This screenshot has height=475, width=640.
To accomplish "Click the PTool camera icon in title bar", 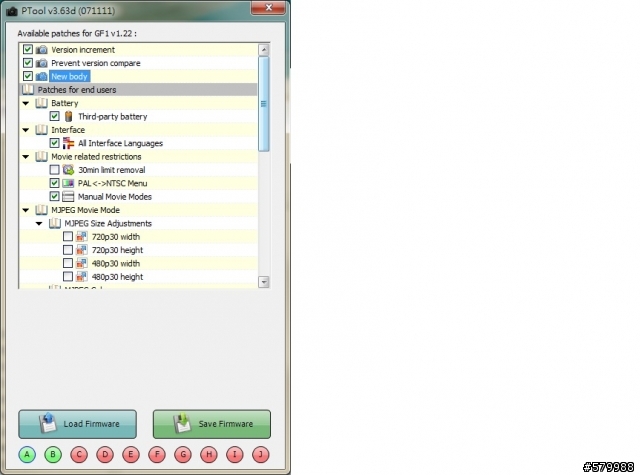I will pos(12,11).
